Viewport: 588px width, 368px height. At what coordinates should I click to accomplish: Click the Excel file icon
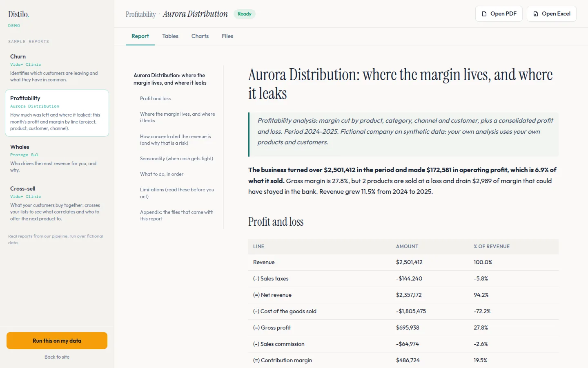click(x=536, y=14)
